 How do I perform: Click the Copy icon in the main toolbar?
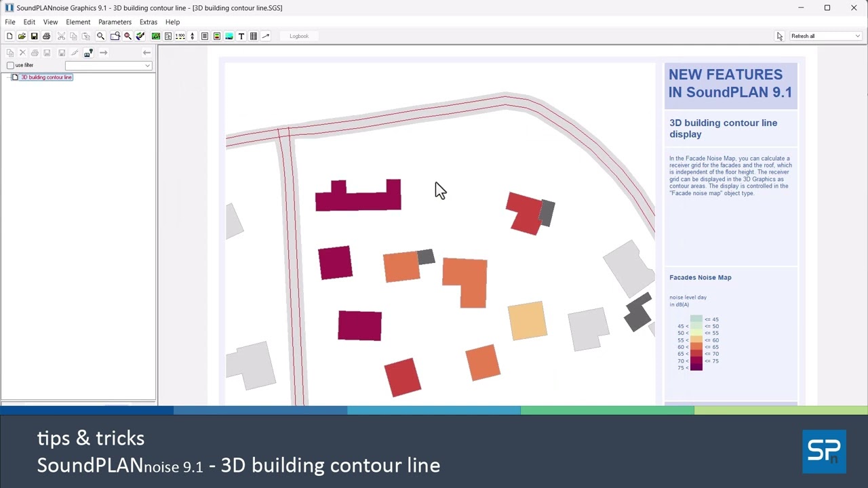click(x=73, y=36)
